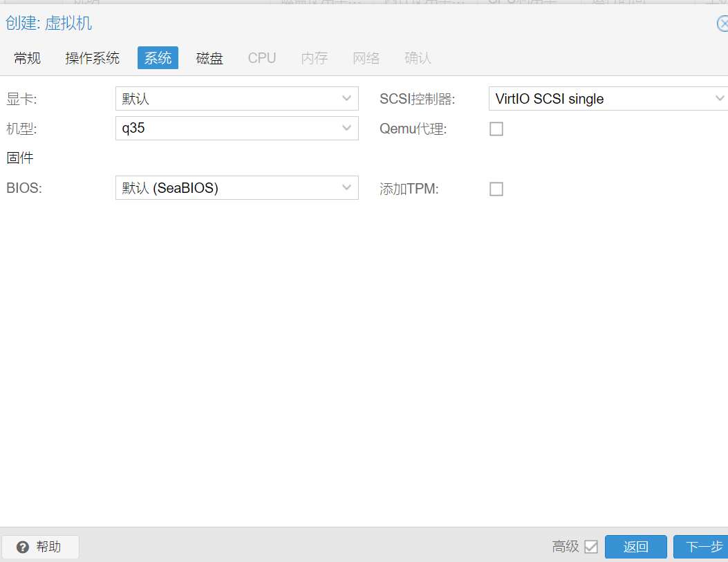
Task: Click the 固件 section label
Action: point(20,158)
